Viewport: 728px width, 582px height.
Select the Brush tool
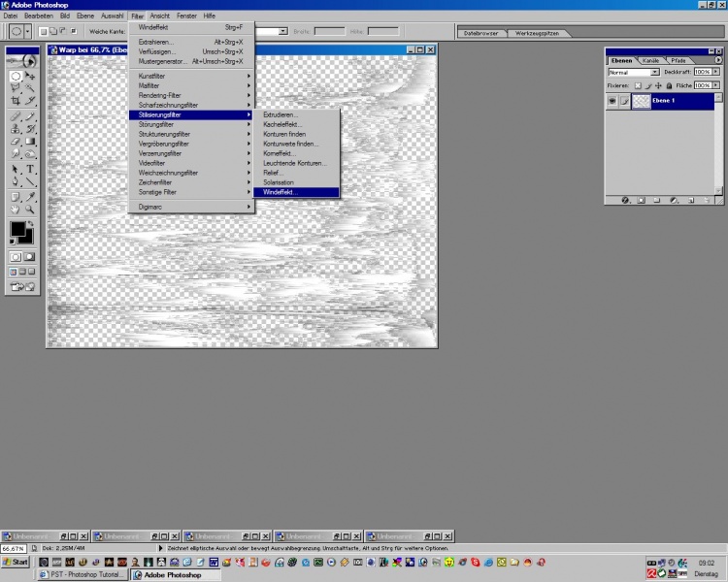click(x=30, y=116)
